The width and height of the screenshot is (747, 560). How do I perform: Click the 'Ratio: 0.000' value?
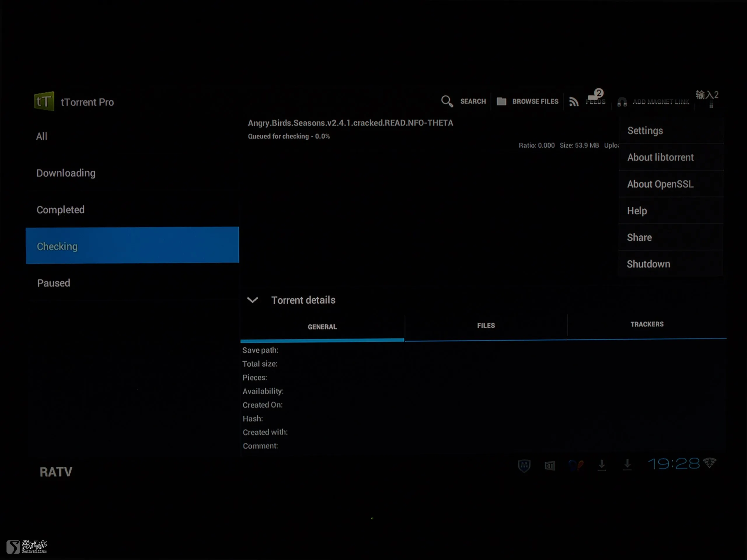537,146
